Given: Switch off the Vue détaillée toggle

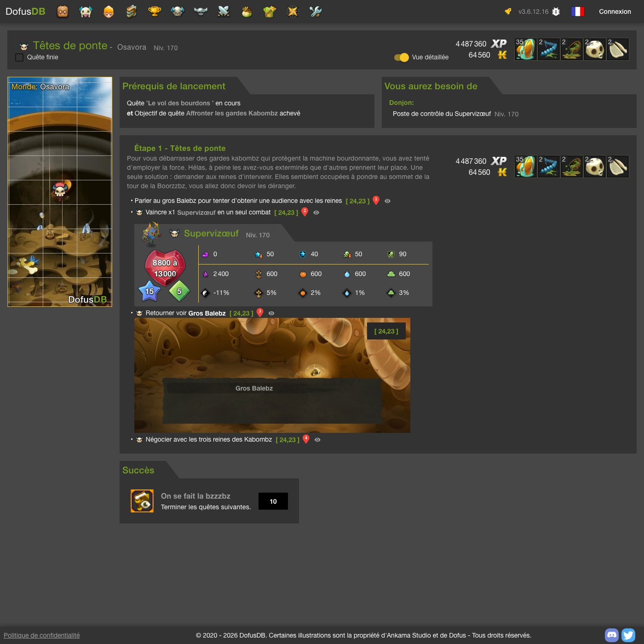Looking at the screenshot, I should tap(402, 57).
